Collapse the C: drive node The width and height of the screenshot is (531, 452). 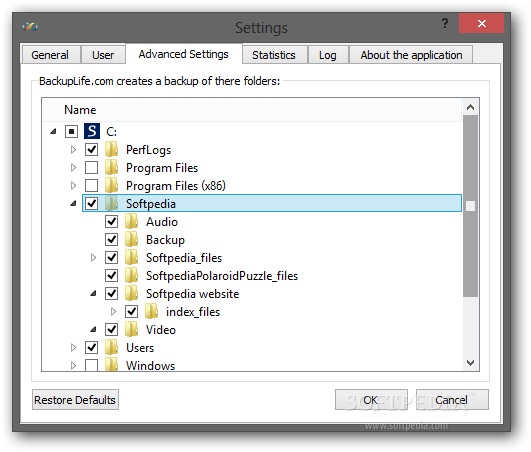coord(53,131)
